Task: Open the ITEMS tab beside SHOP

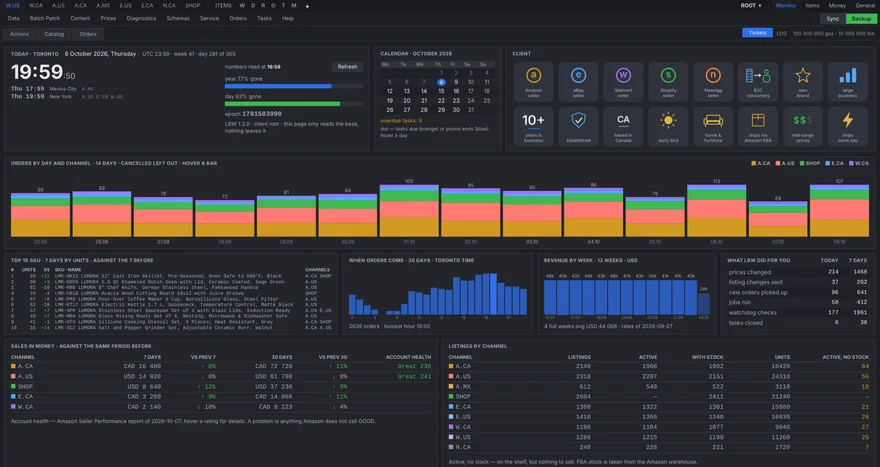Action: 223,6
